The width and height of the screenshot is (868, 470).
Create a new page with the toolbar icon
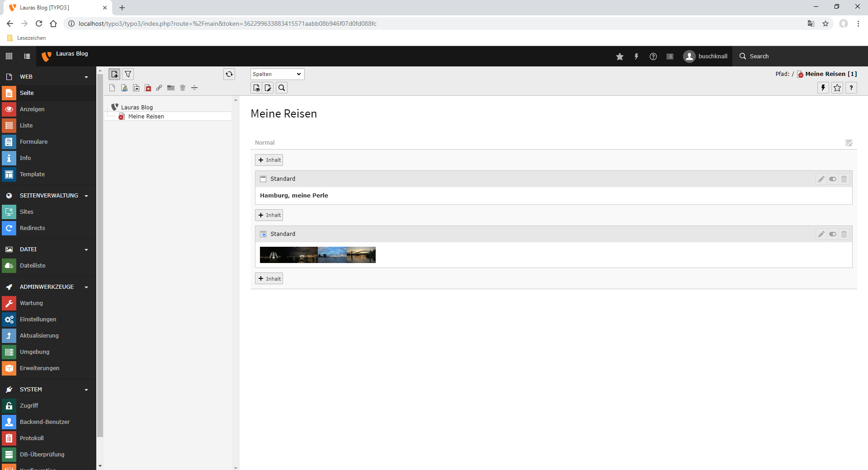(114, 74)
